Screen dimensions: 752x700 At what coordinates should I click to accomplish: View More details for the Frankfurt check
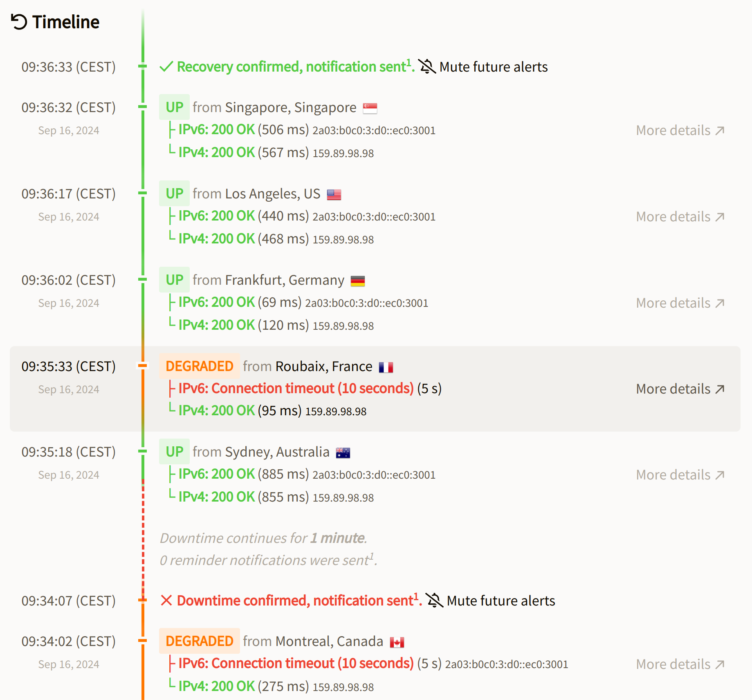point(680,303)
